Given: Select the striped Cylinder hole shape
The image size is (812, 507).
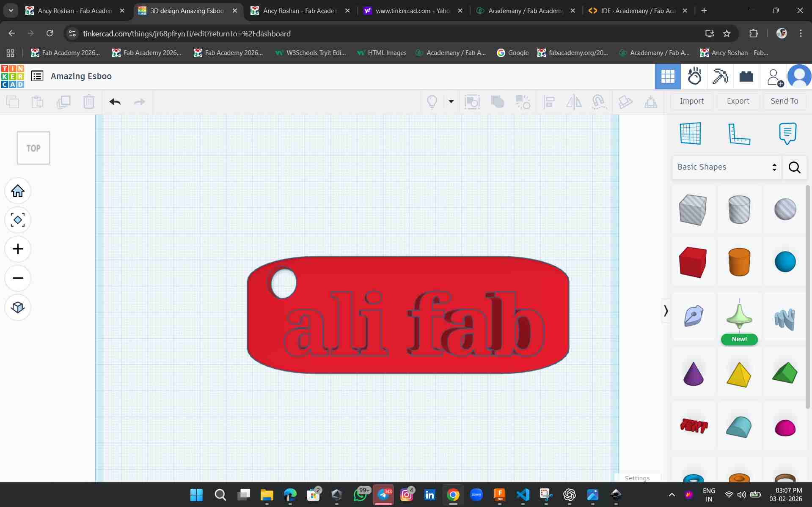Looking at the screenshot, I should click(739, 209).
